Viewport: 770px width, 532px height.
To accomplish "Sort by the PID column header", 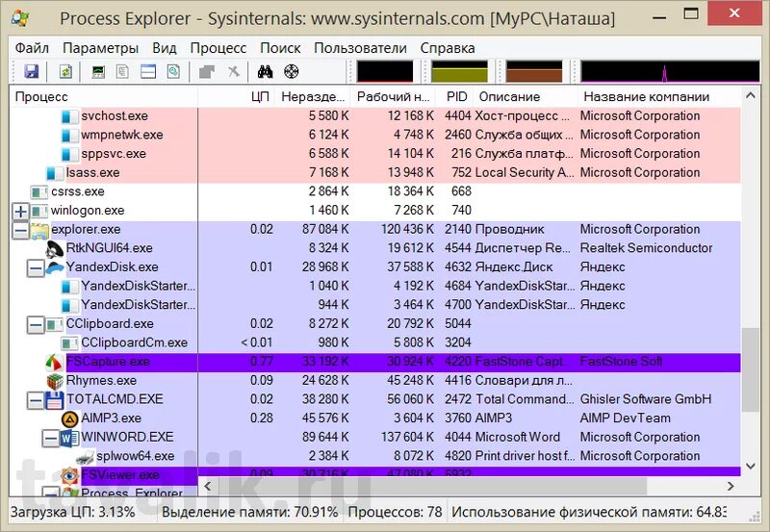I will (x=454, y=96).
